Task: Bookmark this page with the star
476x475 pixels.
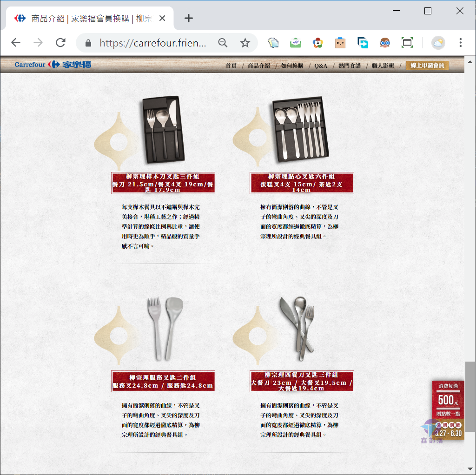Action: click(245, 43)
